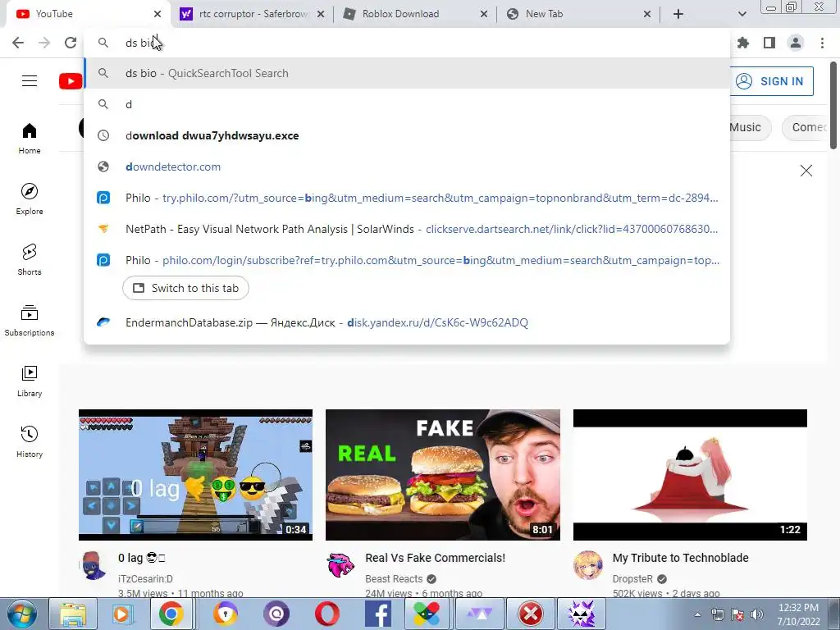Select Philo login/subscribe suggestion
The width and height of the screenshot is (840, 630).
click(x=407, y=260)
